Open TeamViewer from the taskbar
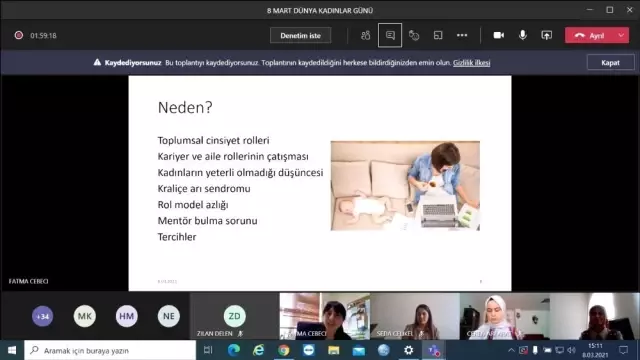Viewport: 640px width, 360px height. pyautogui.click(x=309, y=350)
